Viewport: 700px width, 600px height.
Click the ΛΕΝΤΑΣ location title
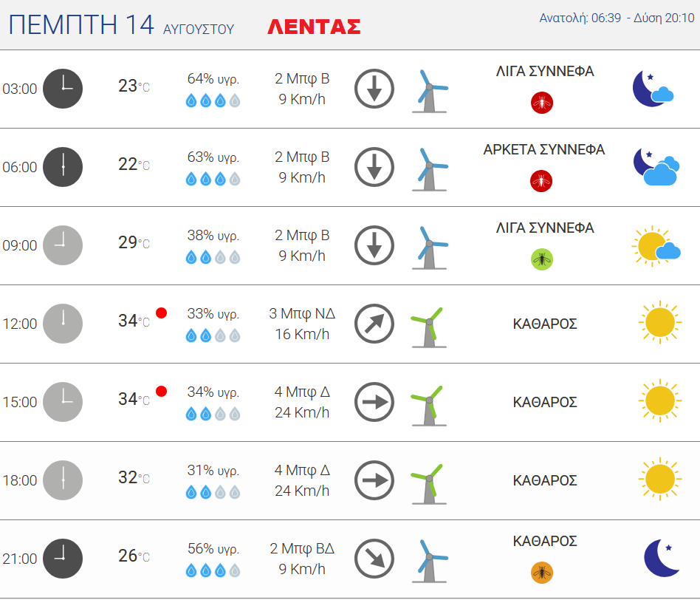pos(314,27)
